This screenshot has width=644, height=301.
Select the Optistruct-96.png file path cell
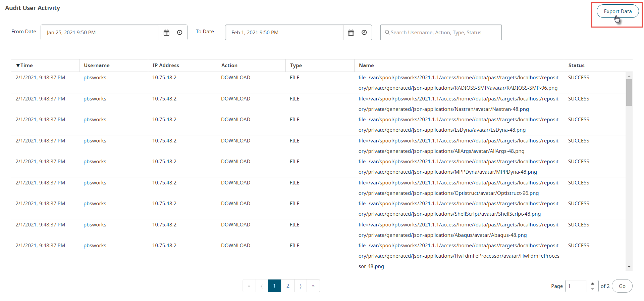[x=459, y=188]
